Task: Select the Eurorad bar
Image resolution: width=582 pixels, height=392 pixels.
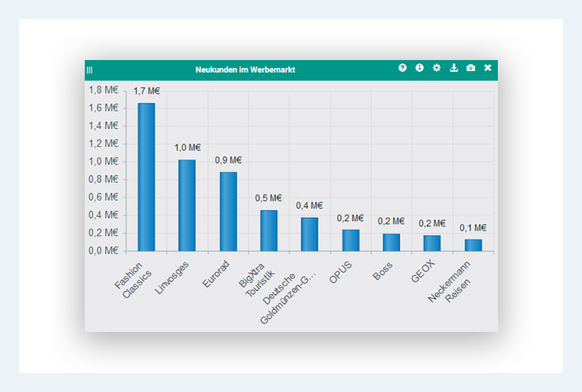Action: 228,212
